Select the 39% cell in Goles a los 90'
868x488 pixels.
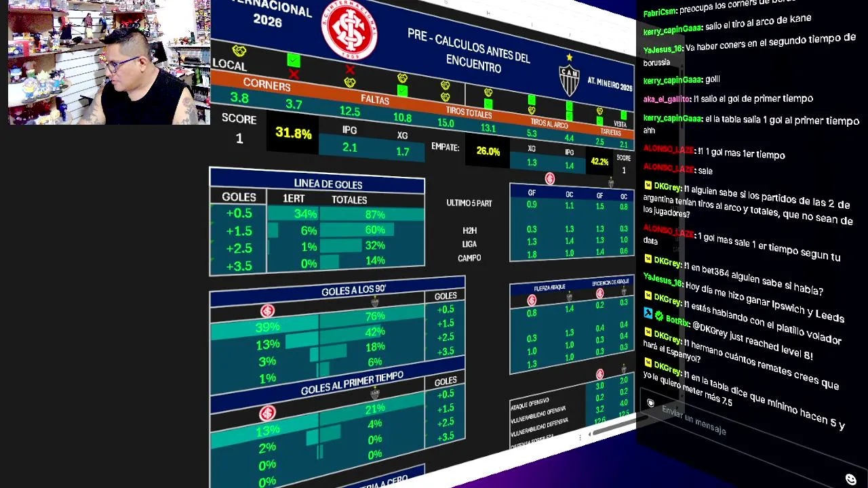[x=265, y=327]
